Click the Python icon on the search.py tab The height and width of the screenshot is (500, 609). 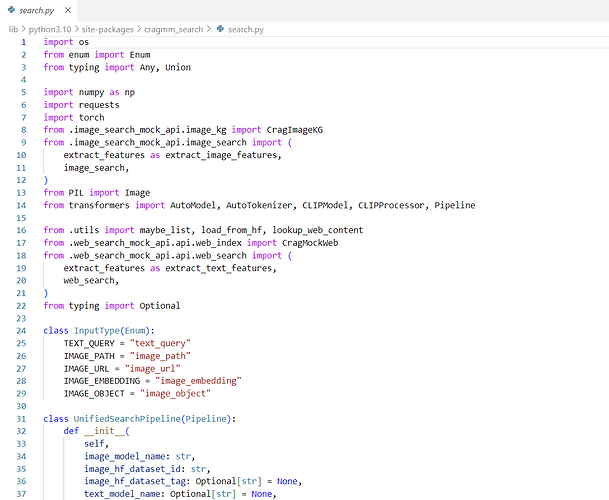(x=11, y=10)
